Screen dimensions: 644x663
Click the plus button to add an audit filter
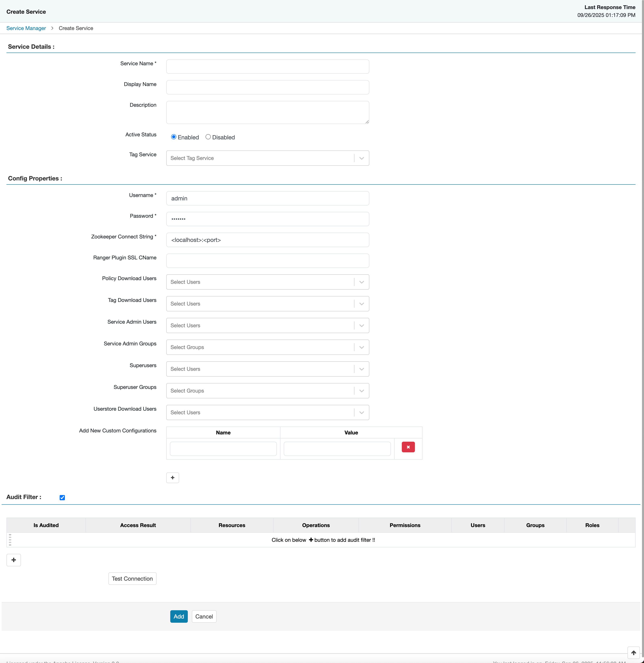pos(14,560)
